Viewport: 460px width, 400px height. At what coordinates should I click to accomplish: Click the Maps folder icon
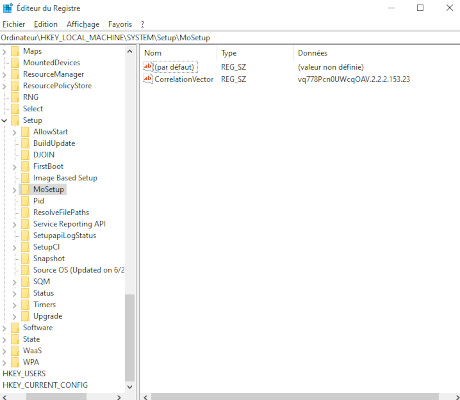[x=15, y=51]
